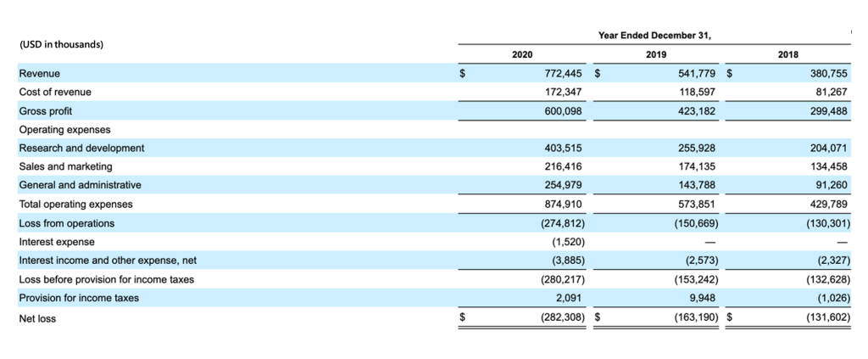Click the 'Net loss' row label
The width and height of the screenshot is (868, 359).
click(x=37, y=319)
